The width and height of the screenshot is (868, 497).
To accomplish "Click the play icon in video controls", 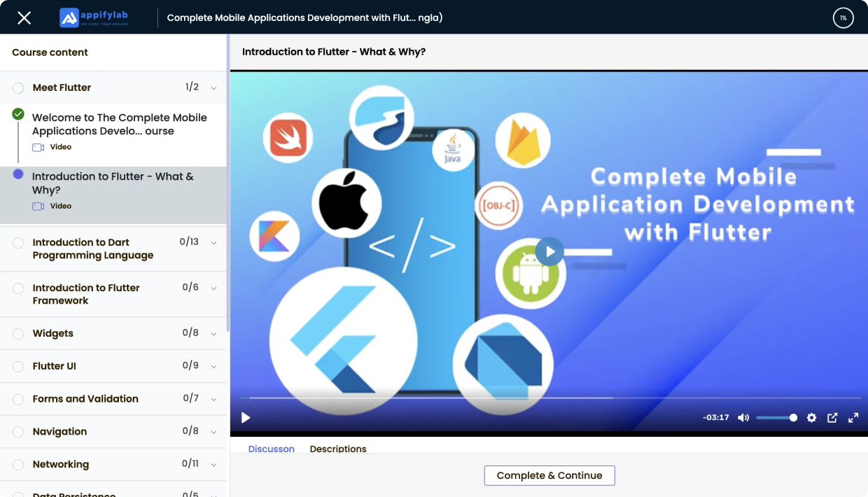I will tap(246, 418).
